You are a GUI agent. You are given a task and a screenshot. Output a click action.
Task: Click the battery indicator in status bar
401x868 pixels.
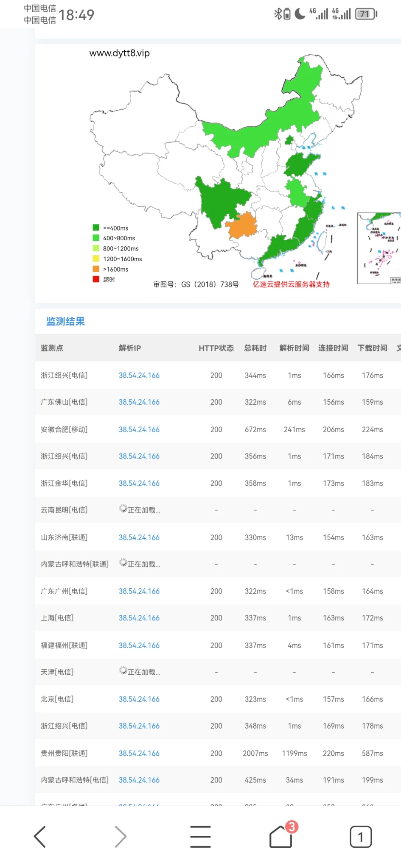(x=366, y=14)
